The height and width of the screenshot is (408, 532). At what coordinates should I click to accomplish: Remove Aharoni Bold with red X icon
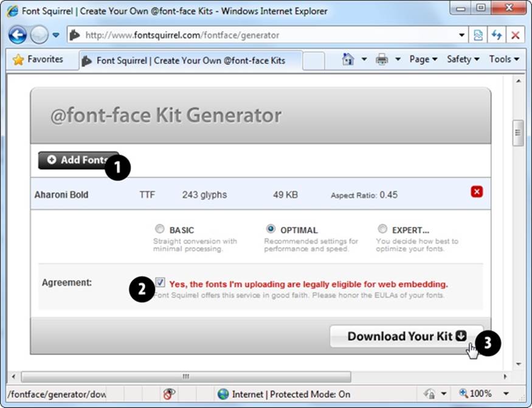(x=477, y=192)
